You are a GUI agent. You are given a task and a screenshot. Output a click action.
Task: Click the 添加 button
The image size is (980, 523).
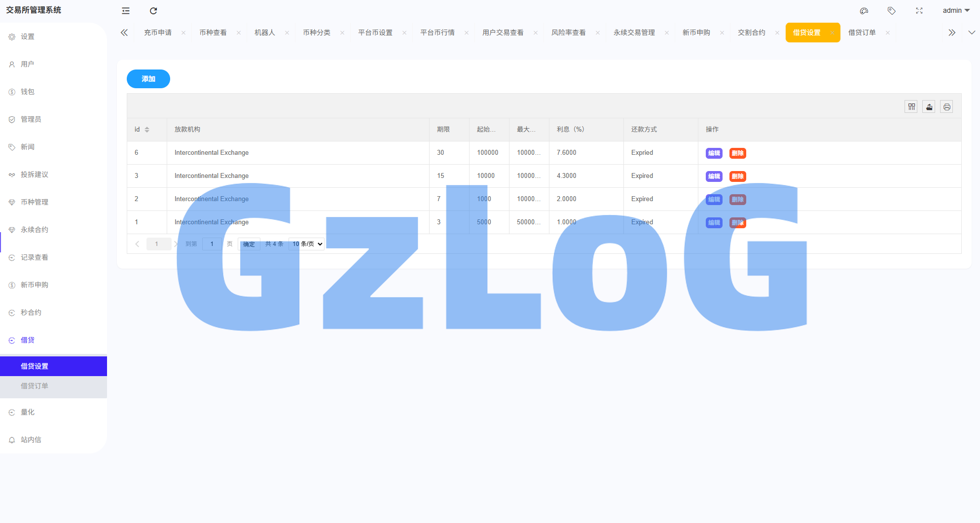coord(148,79)
